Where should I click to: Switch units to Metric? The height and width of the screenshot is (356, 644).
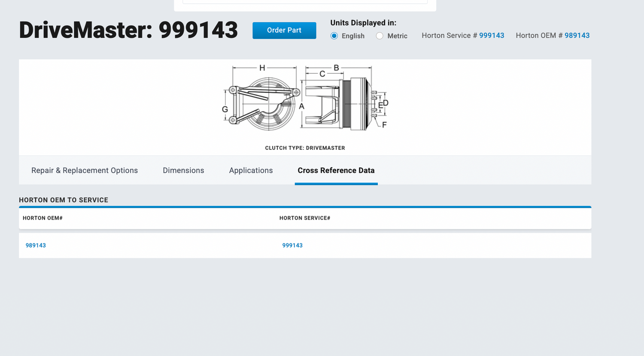click(380, 36)
